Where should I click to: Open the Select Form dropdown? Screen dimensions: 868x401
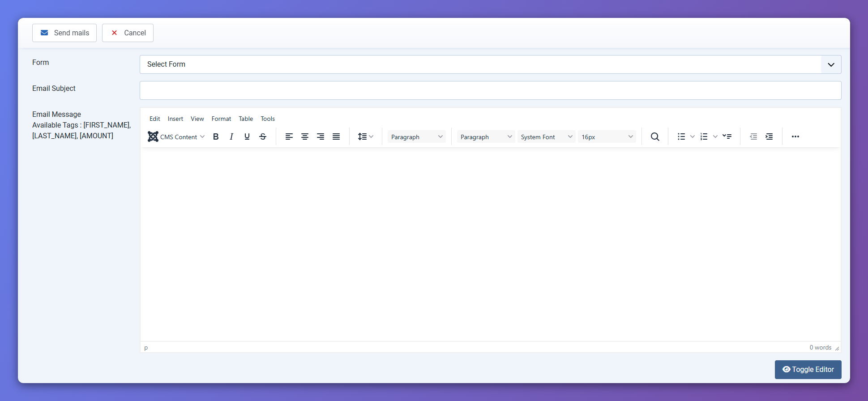click(490, 64)
